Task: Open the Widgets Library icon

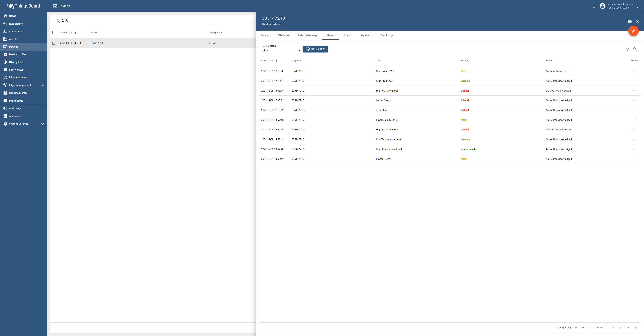Action: pos(5,93)
